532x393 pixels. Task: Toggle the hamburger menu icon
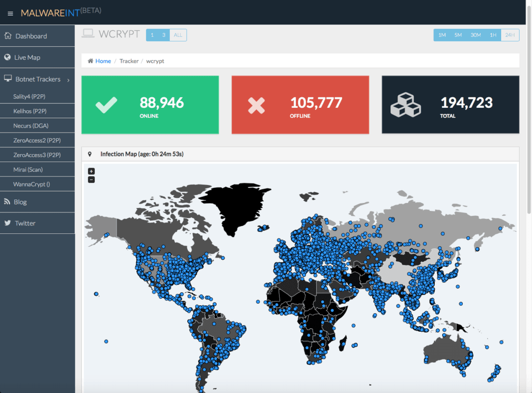click(10, 13)
